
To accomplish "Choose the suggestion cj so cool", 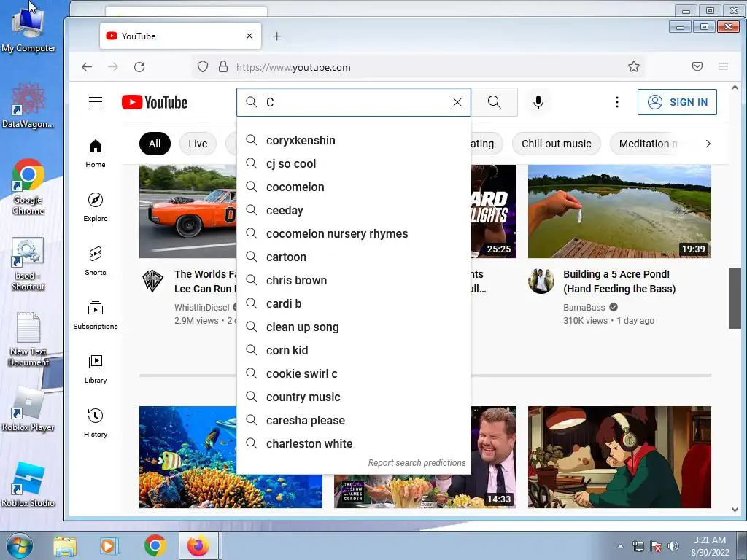I will pos(354,164).
